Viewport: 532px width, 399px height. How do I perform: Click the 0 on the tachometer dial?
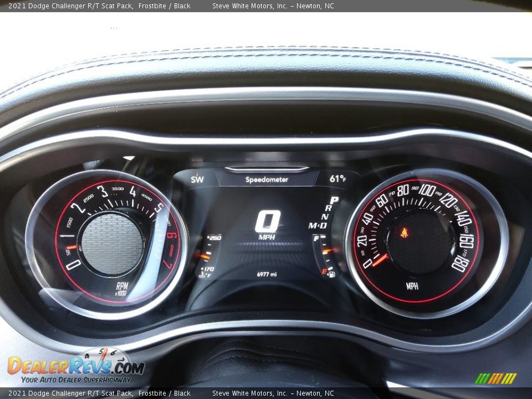(73, 264)
